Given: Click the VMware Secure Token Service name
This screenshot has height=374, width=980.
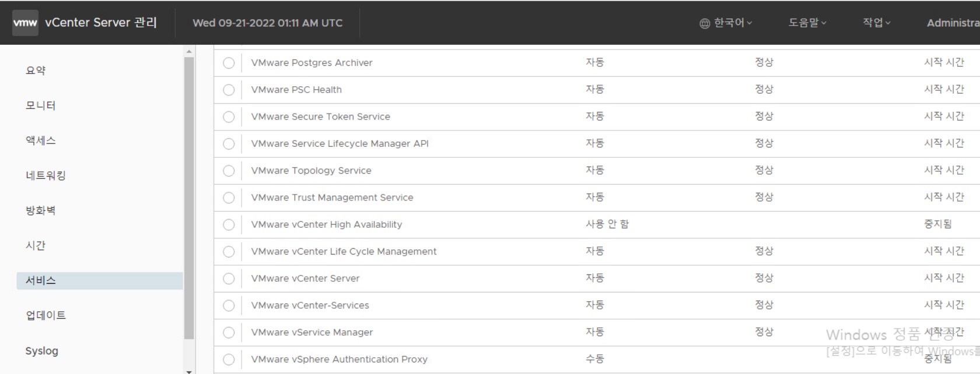Looking at the screenshot, I should (320, 117).
